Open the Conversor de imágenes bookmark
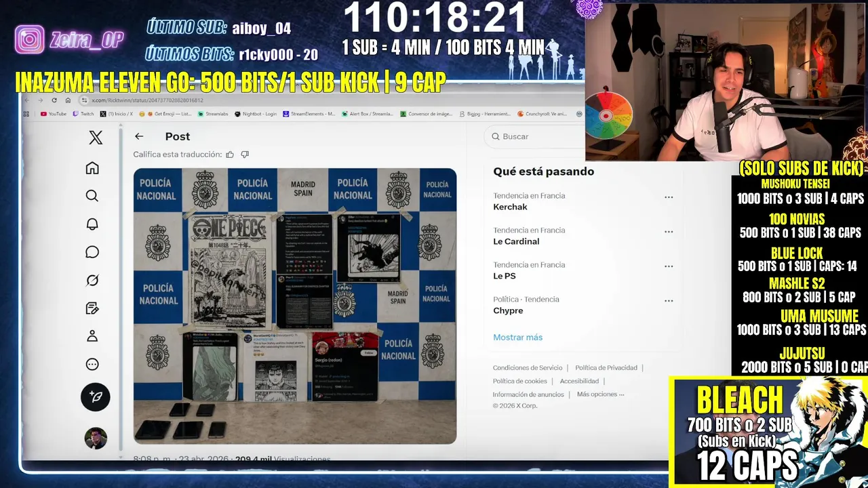This screenshot has width=868, height=488. [x=426, y=114]
